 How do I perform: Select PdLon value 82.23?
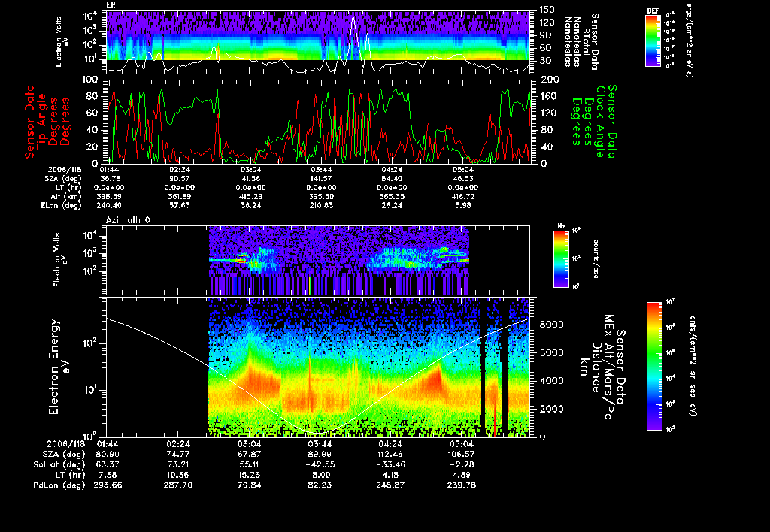[x=320, y=485]
